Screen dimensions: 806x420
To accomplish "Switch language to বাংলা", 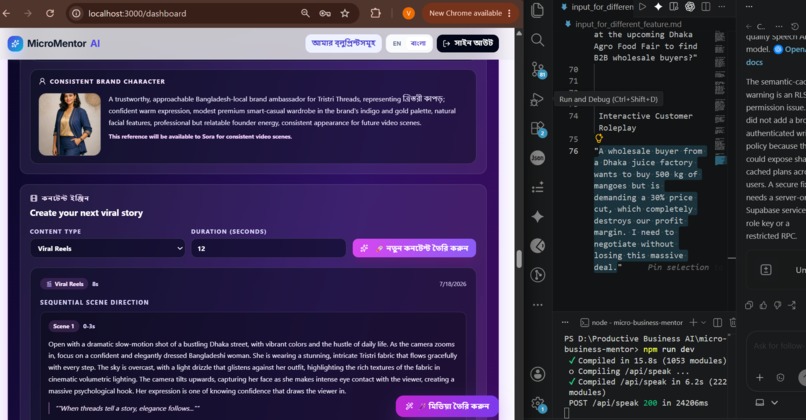I will (x=418, y=44).
